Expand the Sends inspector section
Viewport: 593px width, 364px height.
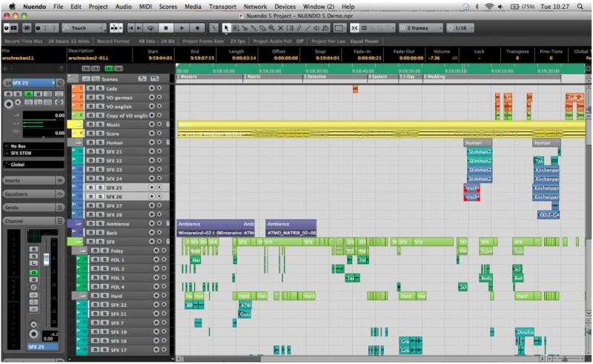[33, 208]
